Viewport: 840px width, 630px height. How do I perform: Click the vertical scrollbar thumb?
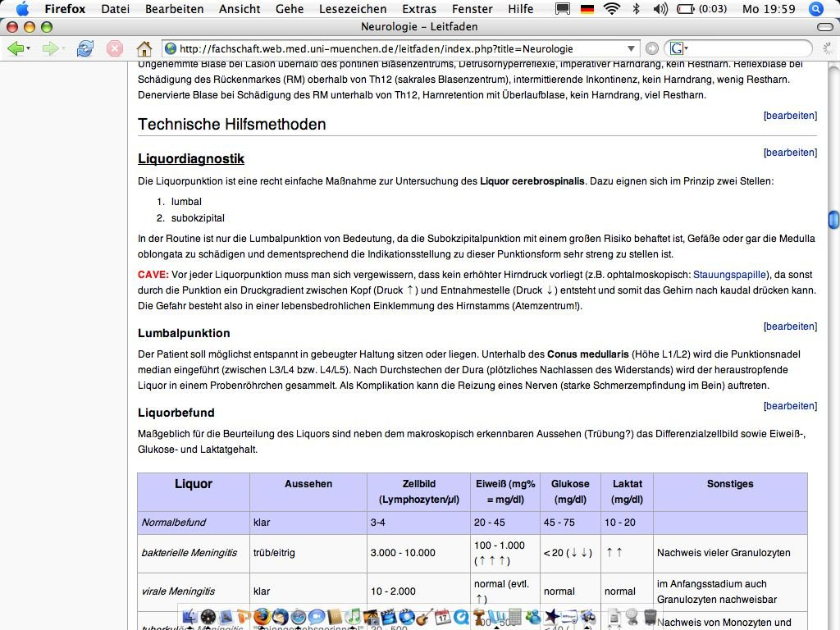pos(833,220)
